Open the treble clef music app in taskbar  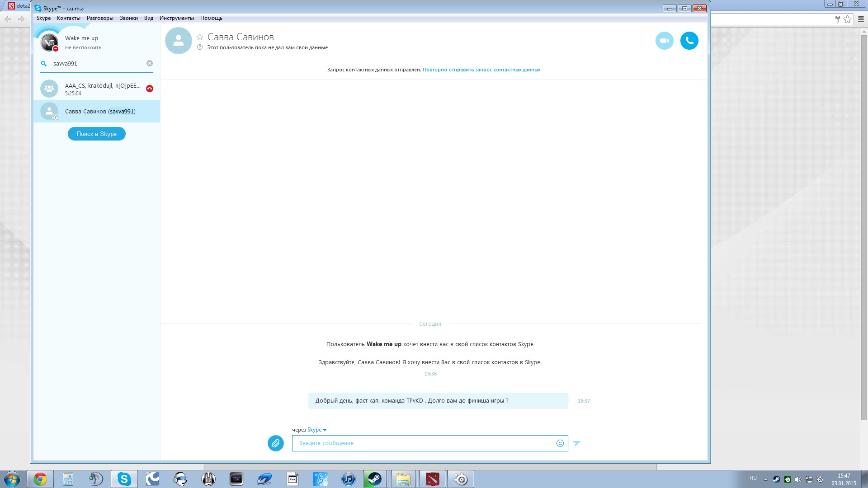click(x=320, y=479)
